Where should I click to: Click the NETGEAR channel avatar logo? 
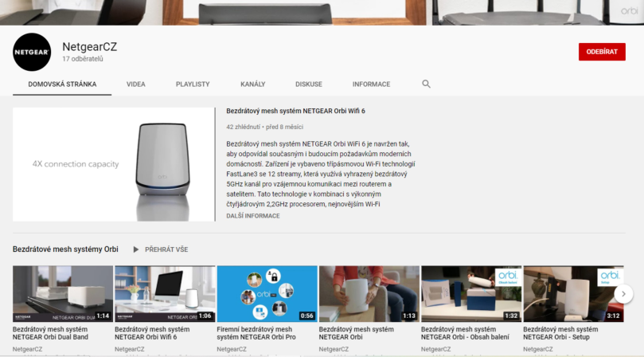coord(32,53)
